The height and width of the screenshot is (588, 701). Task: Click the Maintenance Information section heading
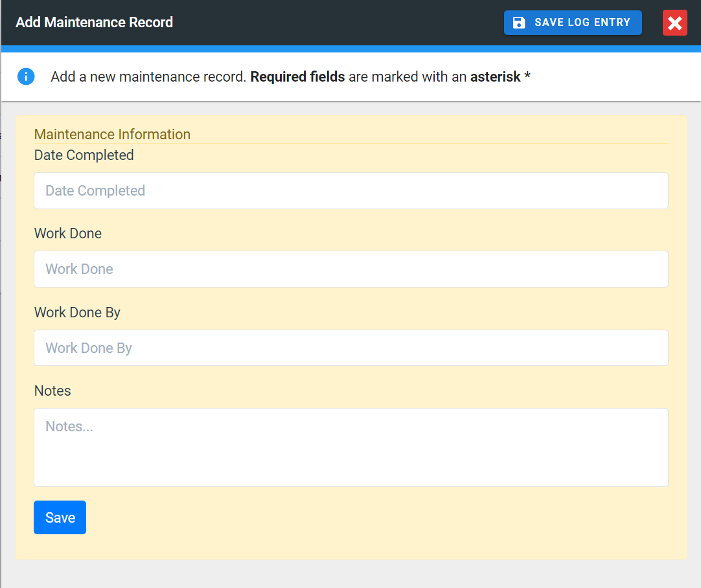(112, 134)
